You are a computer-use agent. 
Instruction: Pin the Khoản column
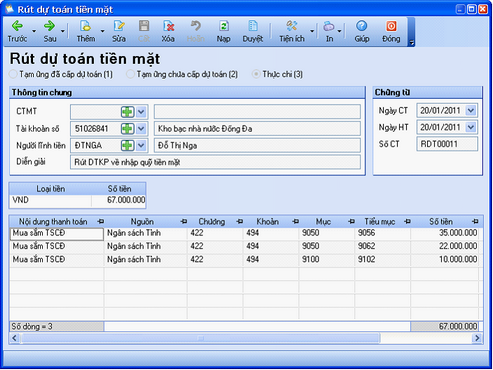(295, 222)
